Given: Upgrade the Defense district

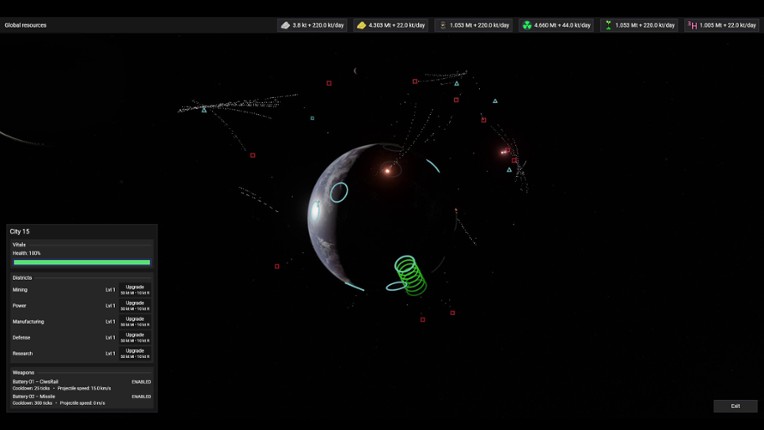Looking at the screenshot, I should coord(135,337).
